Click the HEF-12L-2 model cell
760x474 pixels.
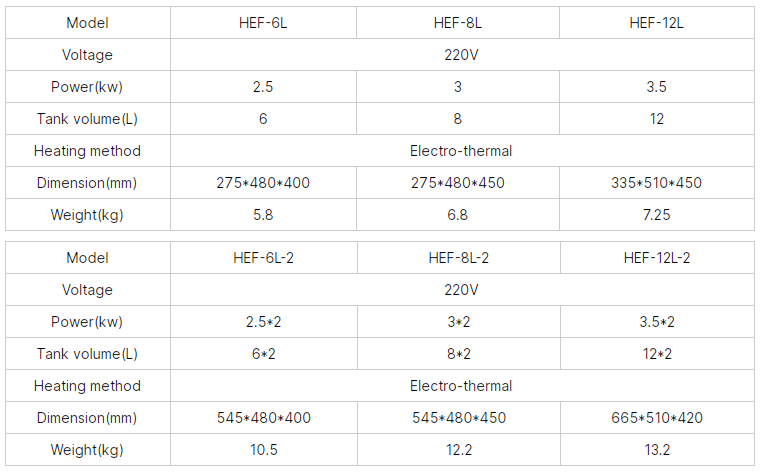[657, 258]
